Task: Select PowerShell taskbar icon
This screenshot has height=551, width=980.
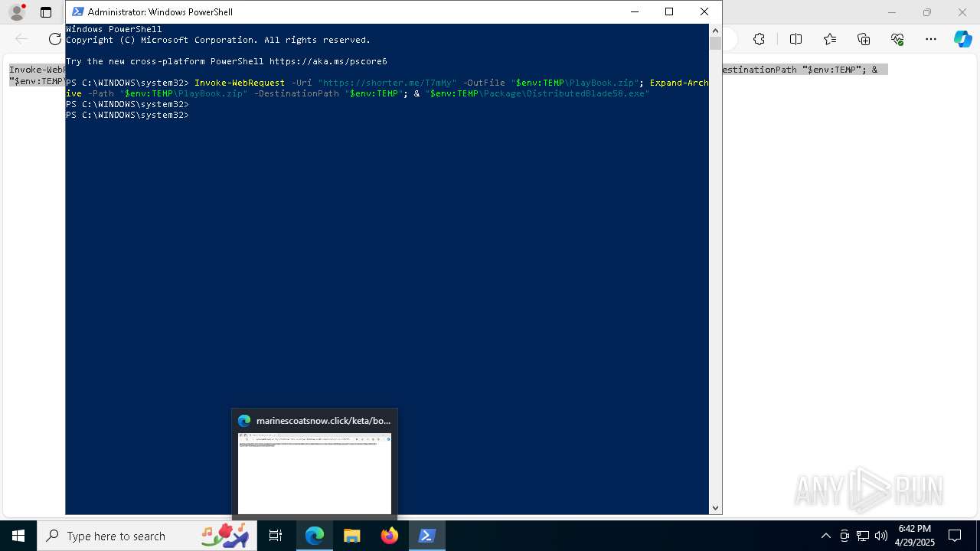Action: tap(427, 536)
